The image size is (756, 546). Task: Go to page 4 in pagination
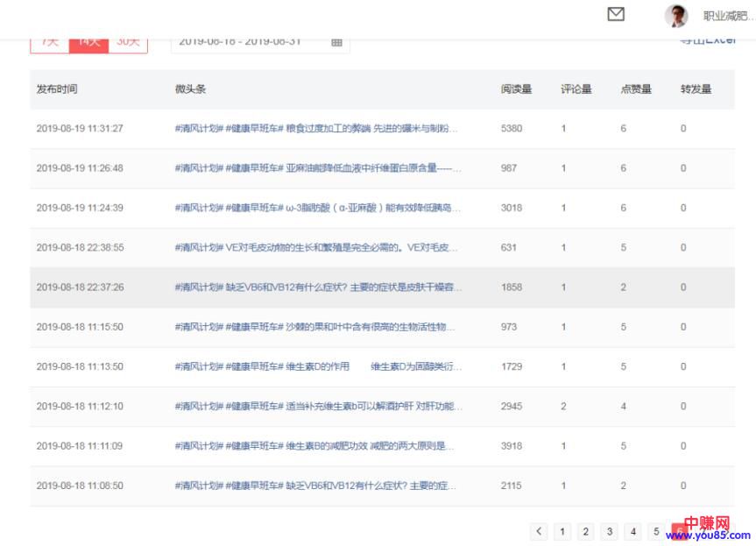[632, 531]
